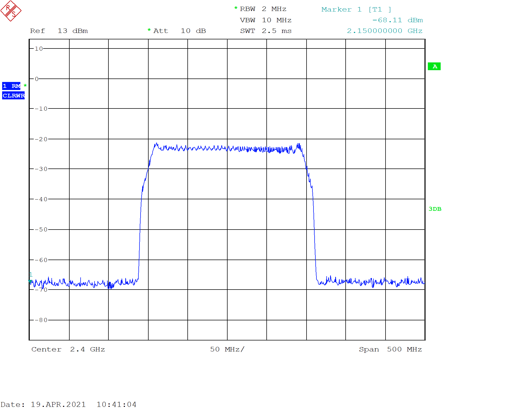Click the 1 RM trace label
The height and width of the screenshot is (420, 506).
tap(12, 86)
